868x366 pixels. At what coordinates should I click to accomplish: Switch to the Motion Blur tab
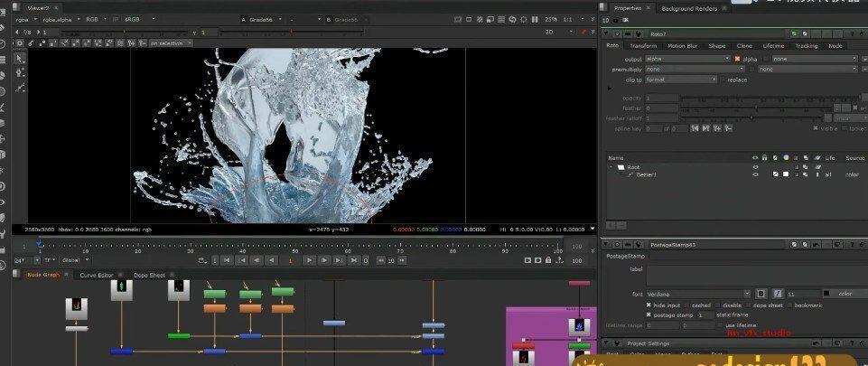coord(683,46)
